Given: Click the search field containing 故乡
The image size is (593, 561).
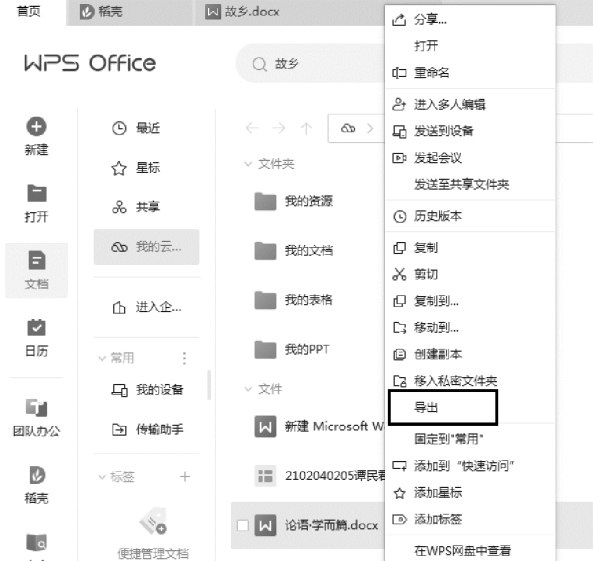Looking at the screenshot, I should click(x=310, y=64).
